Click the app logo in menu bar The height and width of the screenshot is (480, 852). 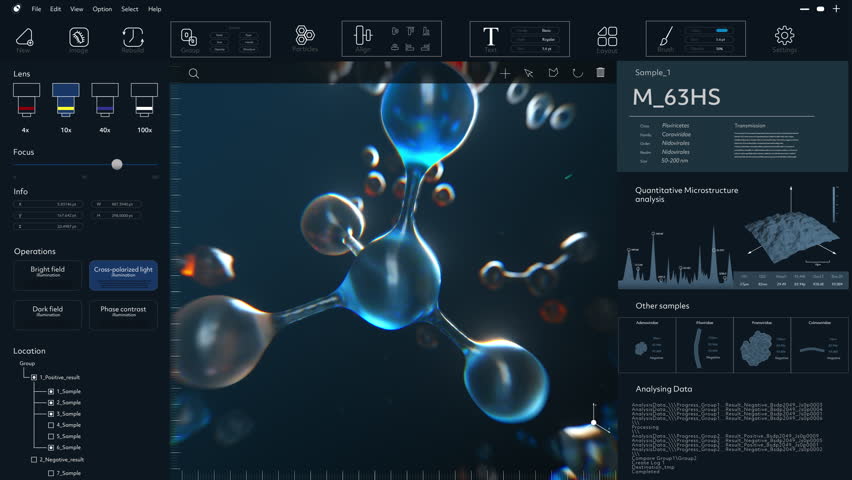[x=17, y=8]
